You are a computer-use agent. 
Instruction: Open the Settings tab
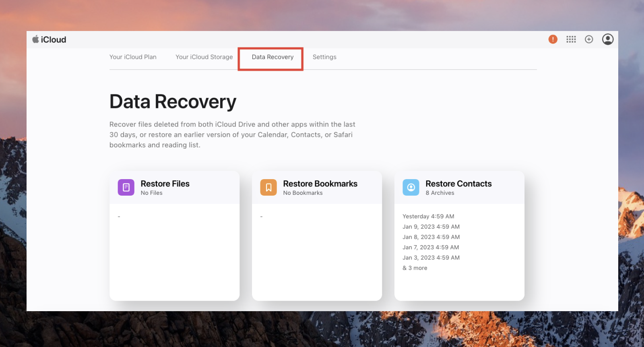click(324, 57)
